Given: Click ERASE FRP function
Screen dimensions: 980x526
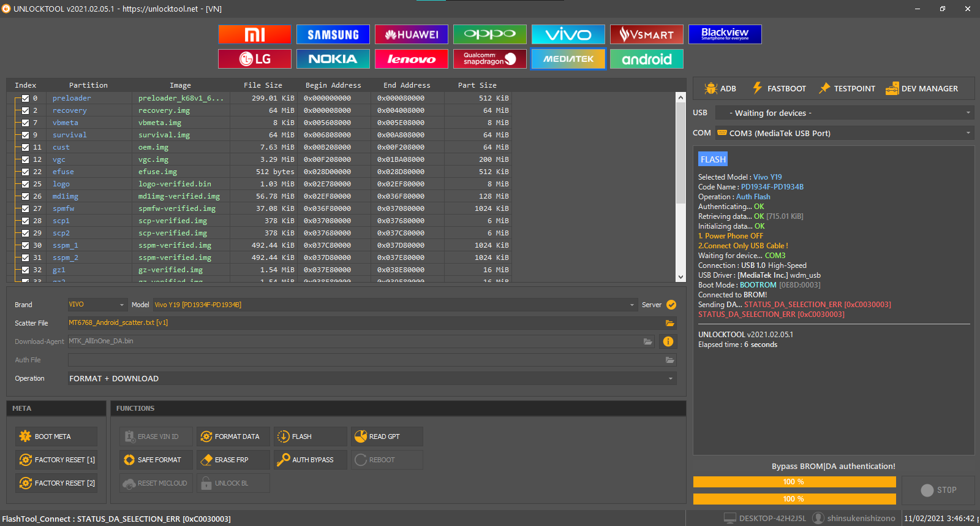Looking at the screenshot, I should pos(233,460).
